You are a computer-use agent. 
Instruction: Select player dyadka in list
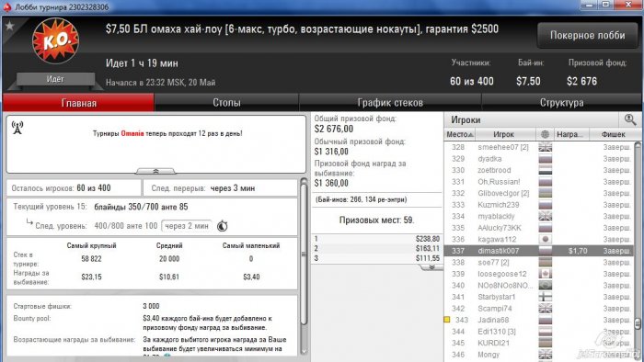pos(538,159)
